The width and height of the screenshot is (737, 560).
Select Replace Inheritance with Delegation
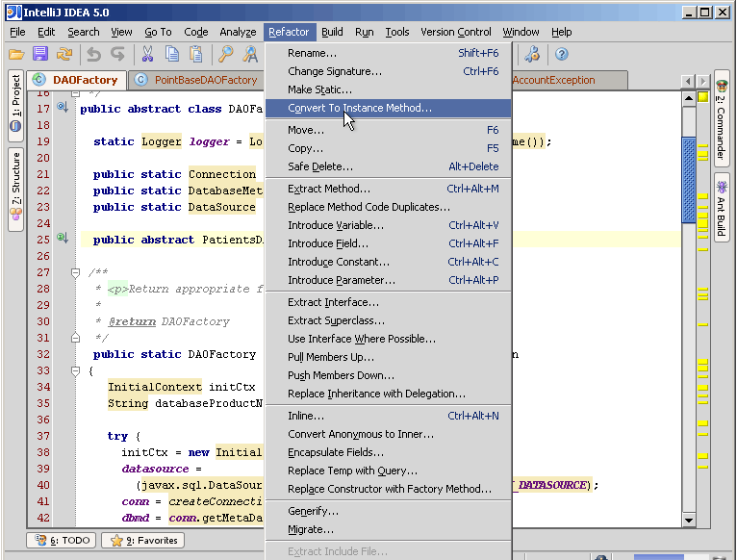point(389,395)
